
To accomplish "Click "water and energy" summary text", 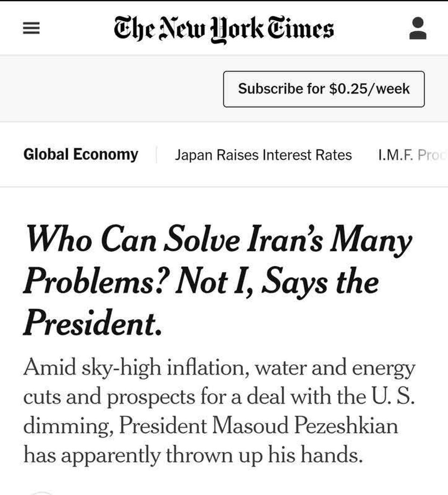I will [335, 368].
